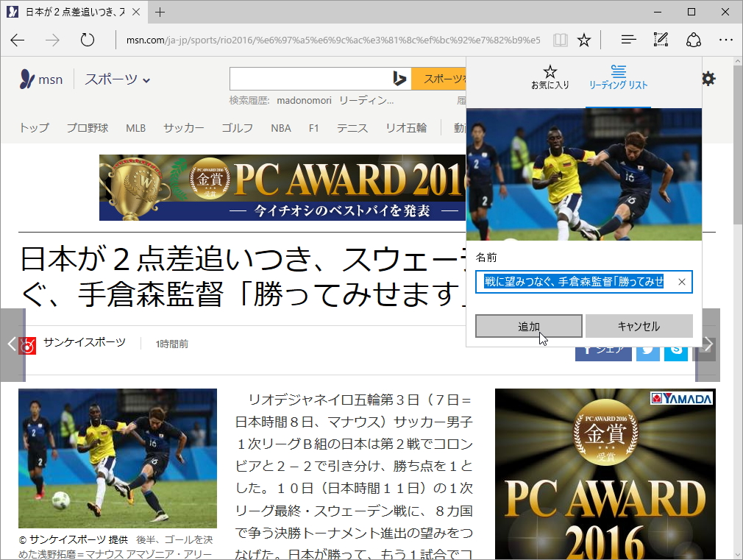Select サッカー in the sports navigation
Image resolution: width=743 pixels, height=560 pixels.
point(183,127)
